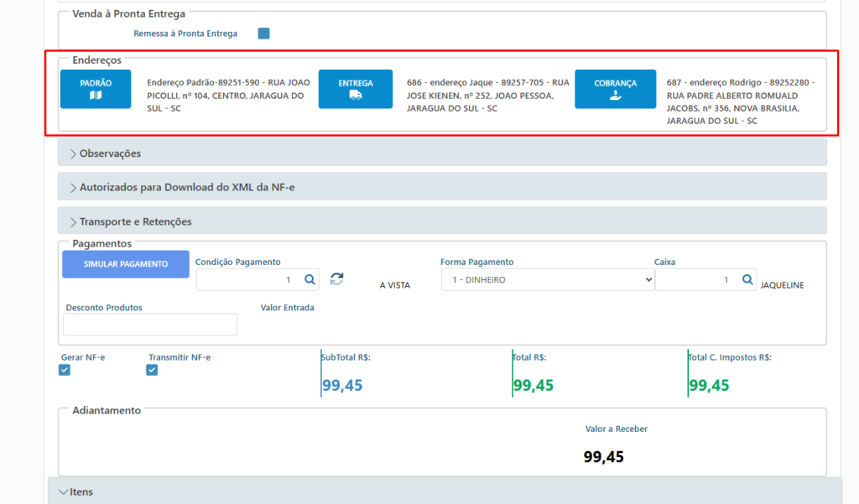Open the Forma Pagamento dropdown

pos(547,280)
